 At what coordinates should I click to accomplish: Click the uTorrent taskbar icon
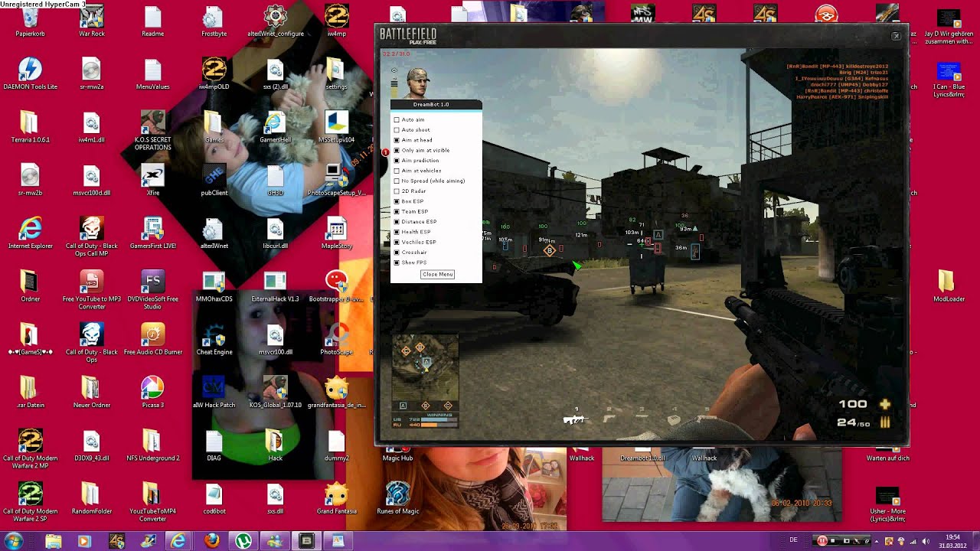[x=243, y=541]
